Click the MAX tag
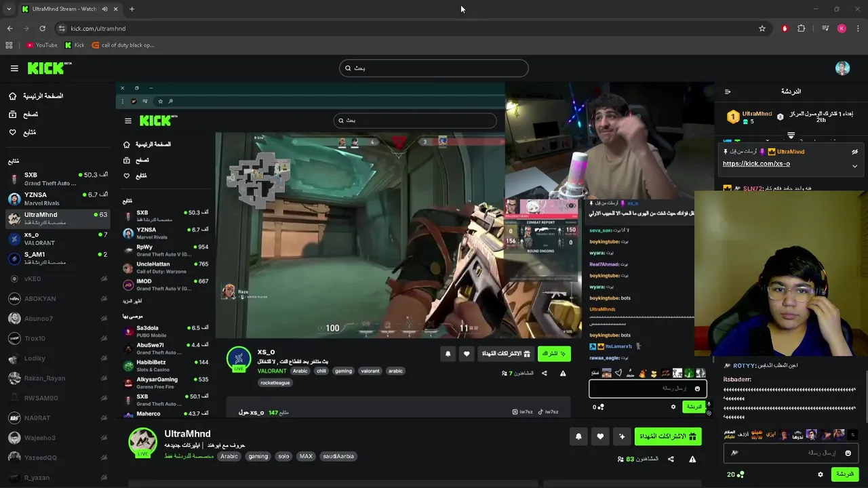This screenshot has width=868, height=488. coord(306,456)
